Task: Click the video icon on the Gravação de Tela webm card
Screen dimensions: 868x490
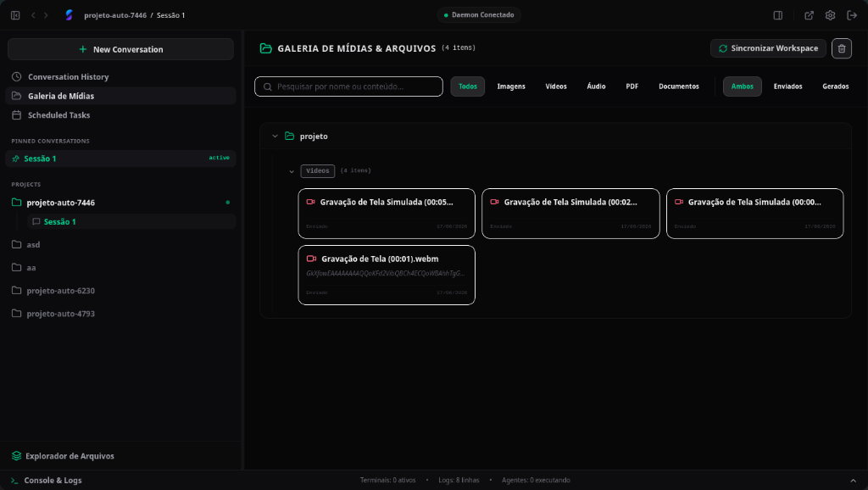Action: [311, 259]
